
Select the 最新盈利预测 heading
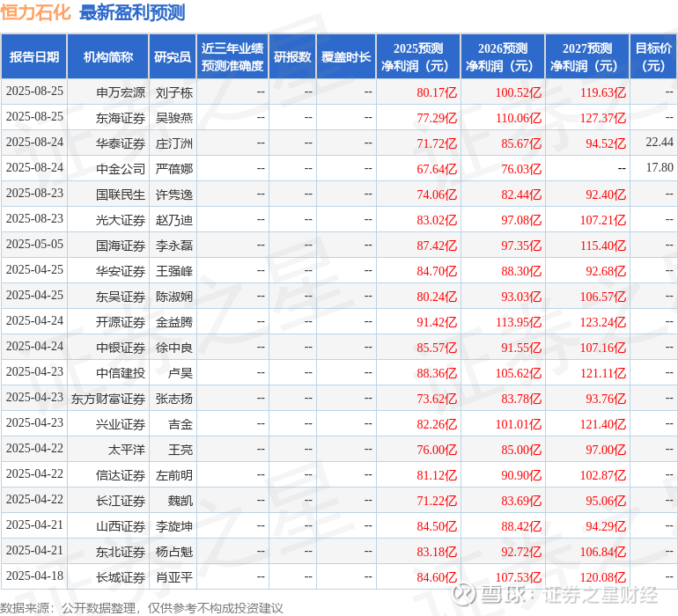[132, 12]
